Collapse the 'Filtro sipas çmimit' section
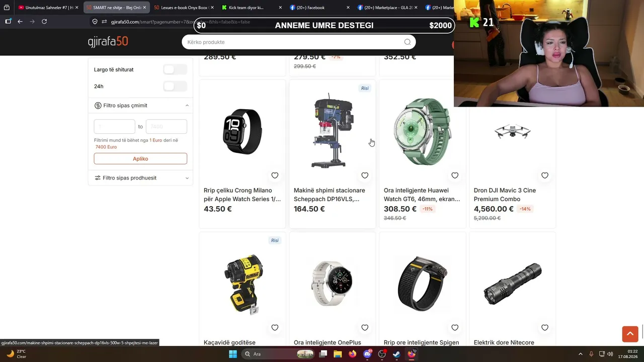The height and width of the screenshot is (362, 644). [x=140, y=106]
